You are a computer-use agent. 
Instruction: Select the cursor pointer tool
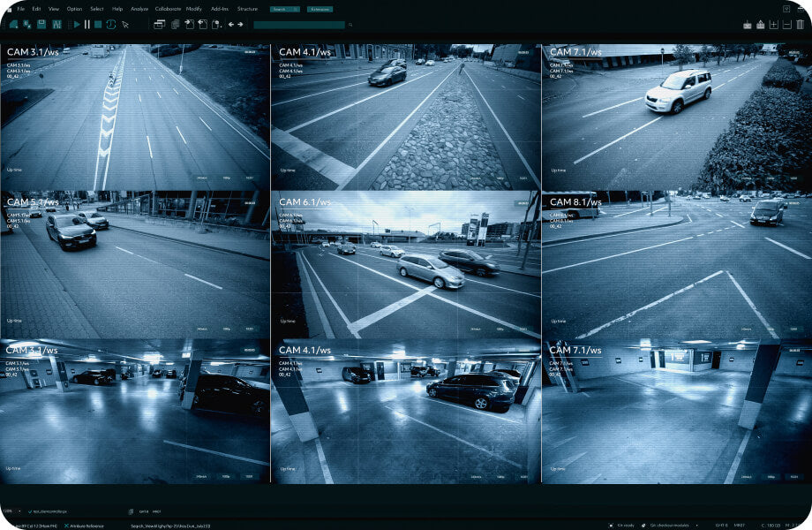pos(125,25)
